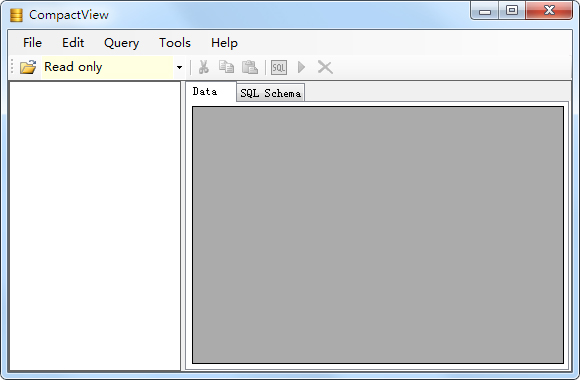Switch to the Data tab
The height and width of the screenshot is (380, 580).
(x=211, y=92)
